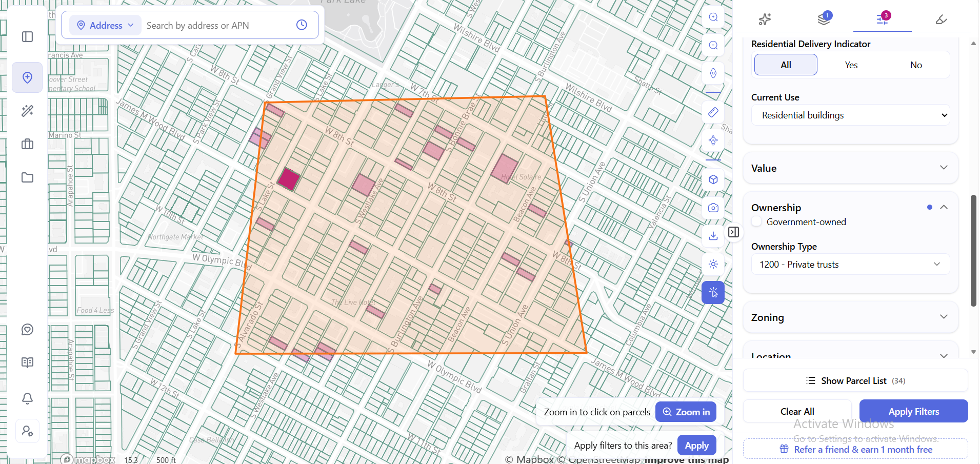The height and width of the screenshot is (464, 980).
Task: Check the Government-owned checkbox
Action: [x=756, y=221]
